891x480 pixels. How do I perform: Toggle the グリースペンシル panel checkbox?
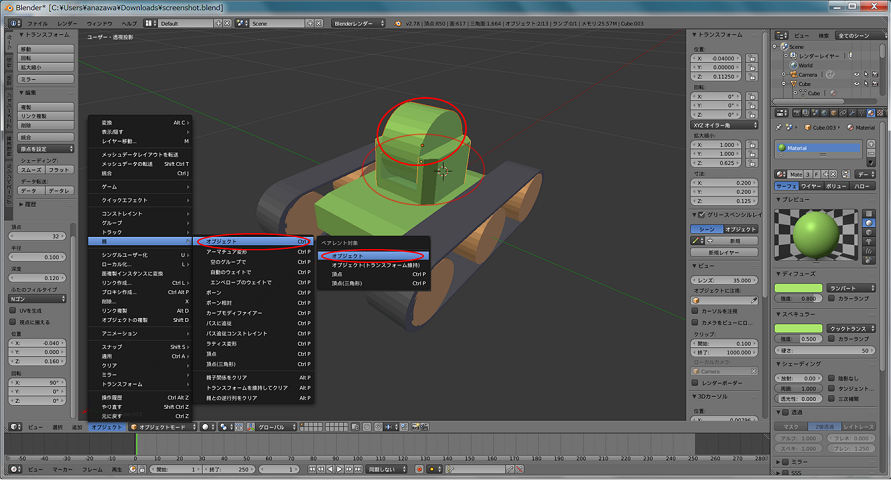pyautogui.click(x=699, y=214)
